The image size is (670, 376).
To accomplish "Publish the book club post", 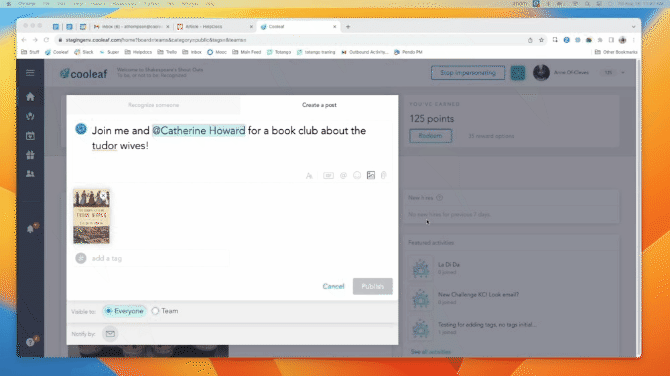I will tap(373, 286).
